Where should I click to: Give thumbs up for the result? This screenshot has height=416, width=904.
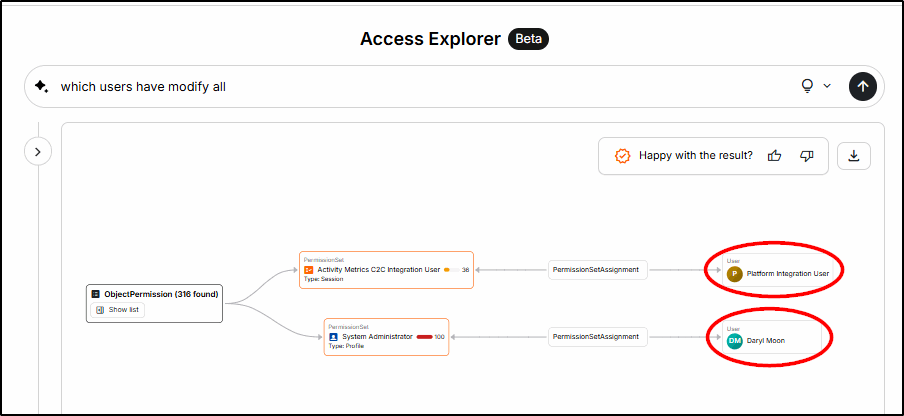[774, 155]
